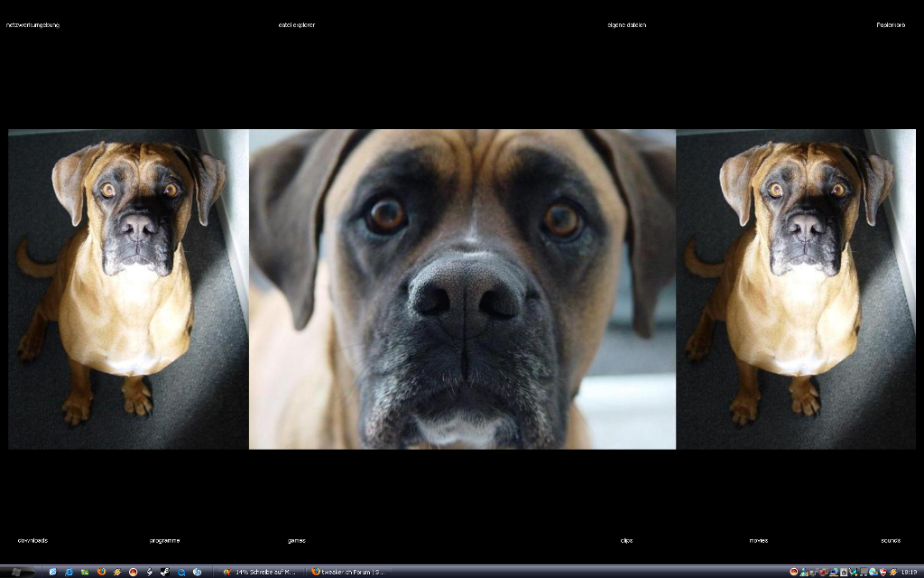The width and height of the screenshot is (924, 578).
Task: Open the Papierkorb desktop shortcut
Action: coord(891,25)
